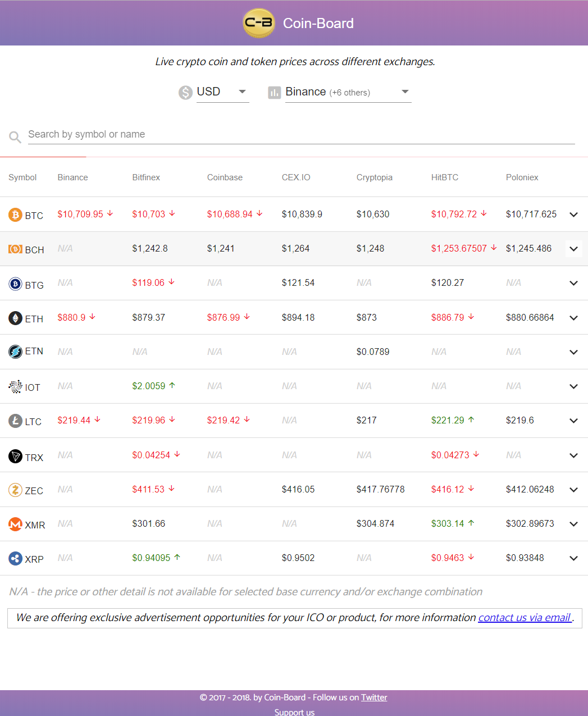This screenshot has height=716, width=588.
Task: Click the Bitcoin Cash BCH icon
Action: (15, 249)
